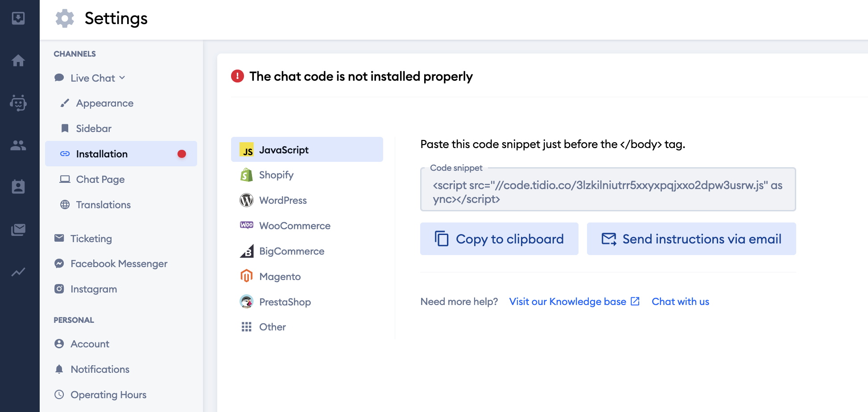
Task: Click the Sidebar bookmark icon
Action: coord(65,128)
